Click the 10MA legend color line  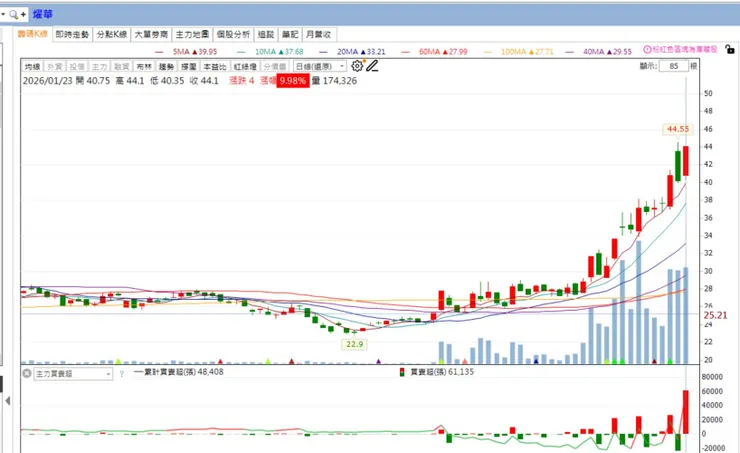(241, 52)
